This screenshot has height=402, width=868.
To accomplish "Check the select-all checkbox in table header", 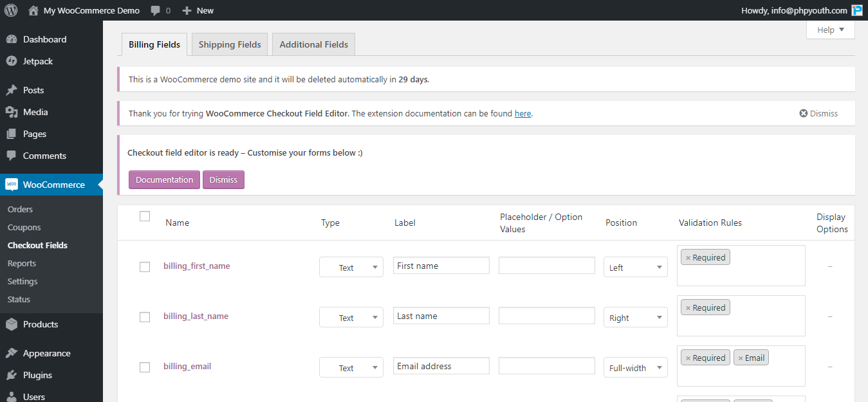I will (x=144, y=217).
